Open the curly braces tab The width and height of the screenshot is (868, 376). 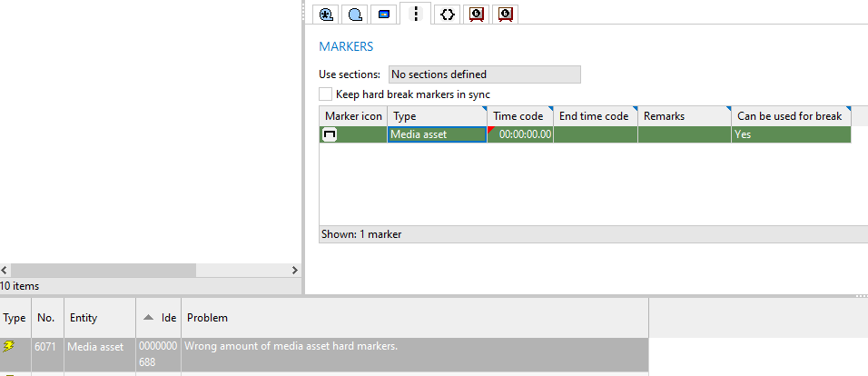445,14
